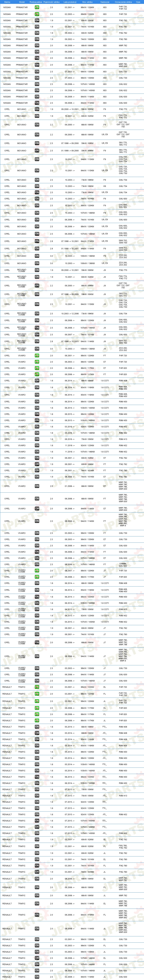Click the Opis column header
The height and width of the screenshot is (980, 144).
(x=138, y=2)
